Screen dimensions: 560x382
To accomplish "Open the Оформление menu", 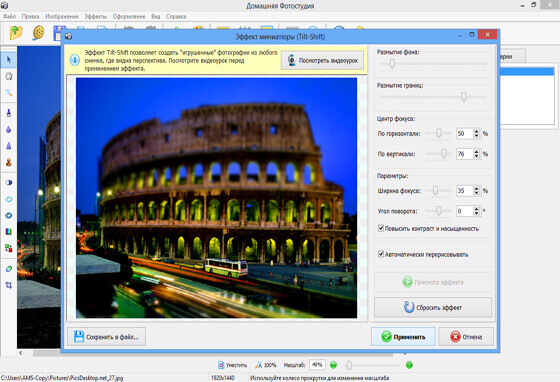I will click(x=129, y=16).
